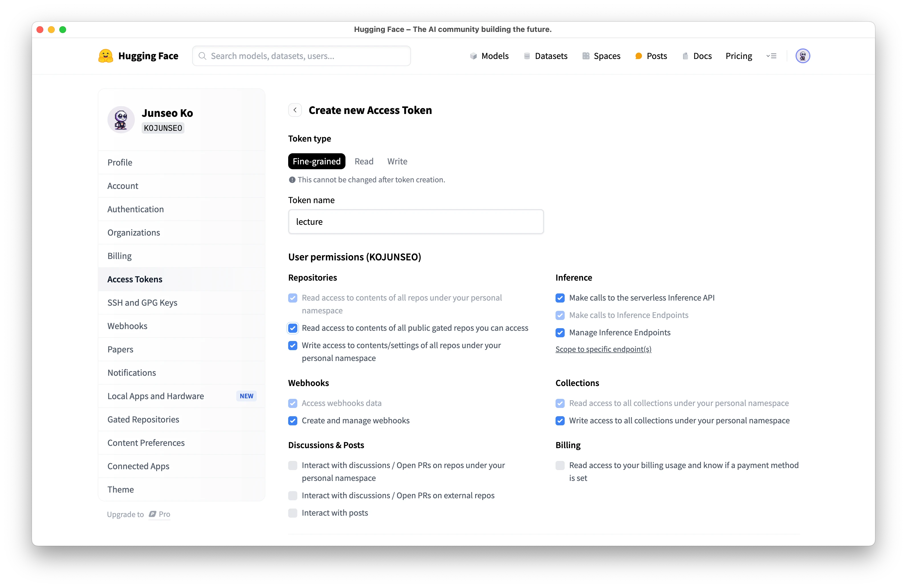Click the NEW badge beside Local Apps

point(246,396)
